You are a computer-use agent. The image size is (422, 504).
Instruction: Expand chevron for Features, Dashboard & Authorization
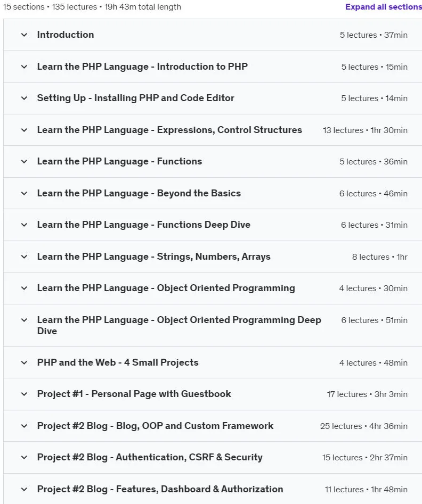[x=24, y=489]
